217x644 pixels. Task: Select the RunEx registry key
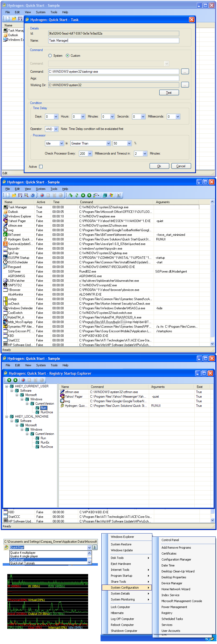[x=45, y=442]
